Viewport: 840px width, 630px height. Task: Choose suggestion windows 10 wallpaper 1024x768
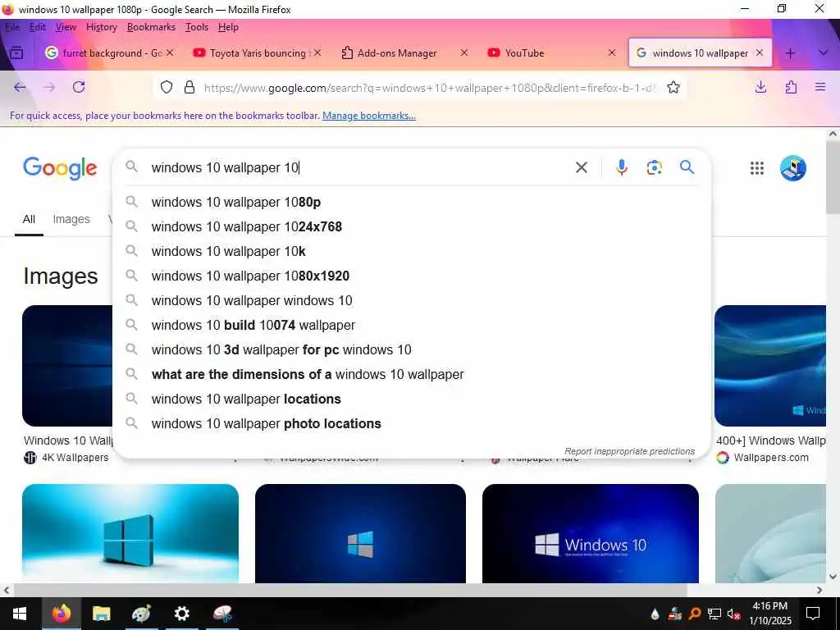(x=412, y=226)
